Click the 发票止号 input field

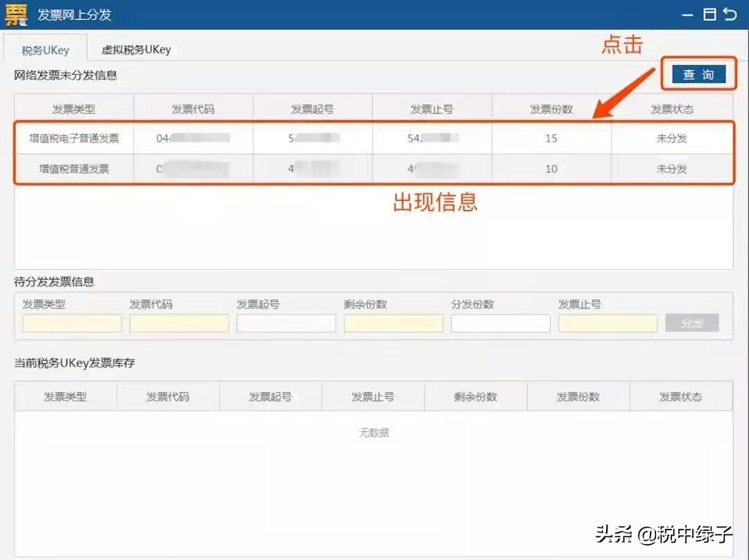608,322
